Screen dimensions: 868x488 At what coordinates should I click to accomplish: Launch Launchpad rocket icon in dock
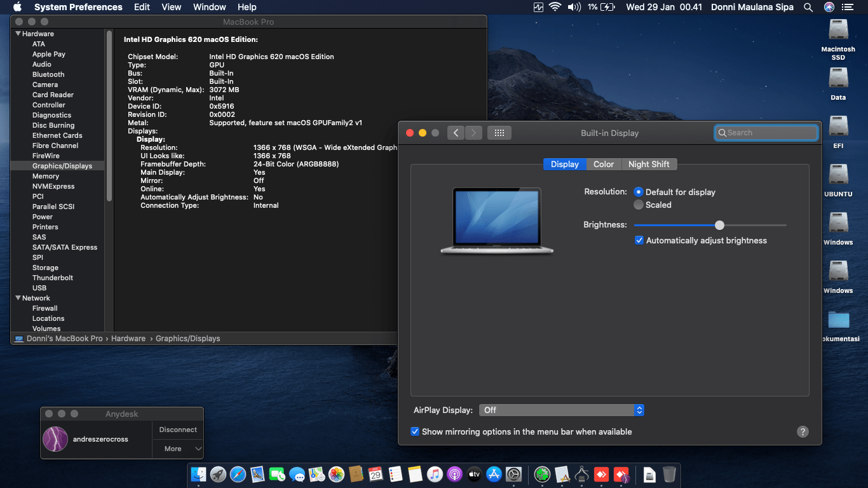pyautogui.click(x=219, y=474)
